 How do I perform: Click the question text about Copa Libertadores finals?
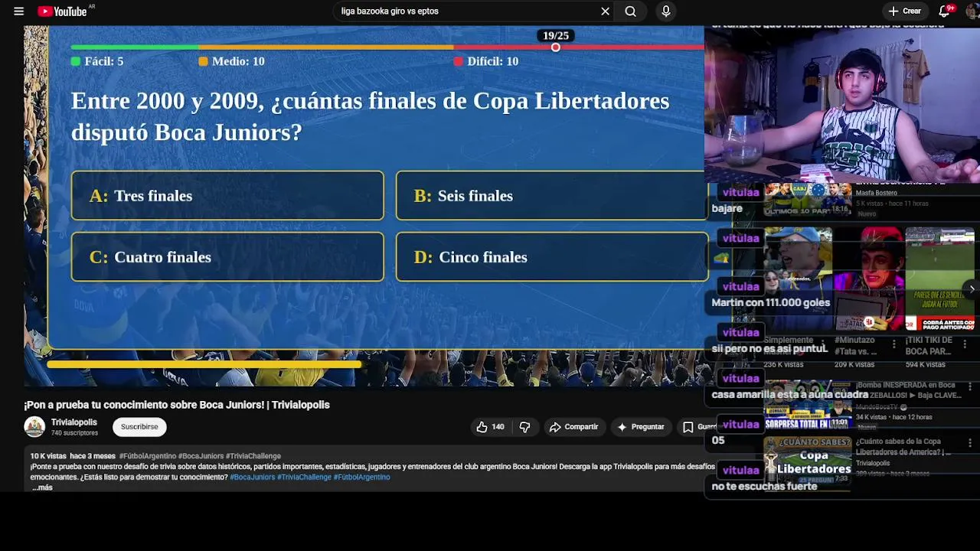[371, 116]
